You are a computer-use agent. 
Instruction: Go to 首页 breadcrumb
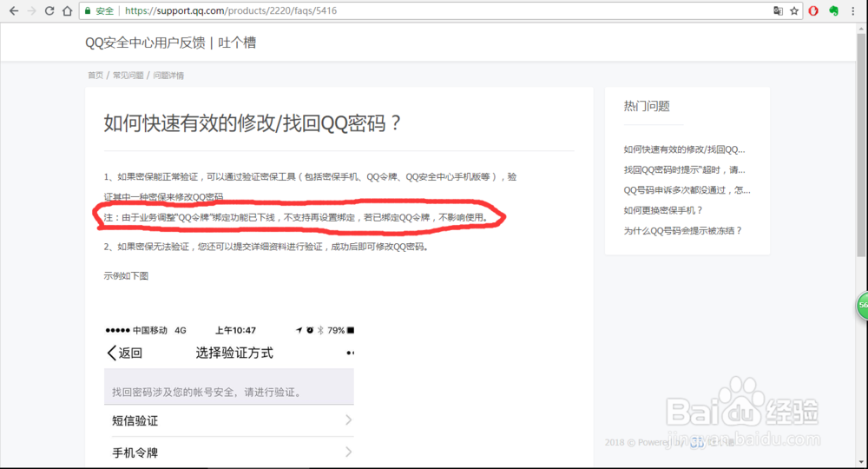click(95, 76)
